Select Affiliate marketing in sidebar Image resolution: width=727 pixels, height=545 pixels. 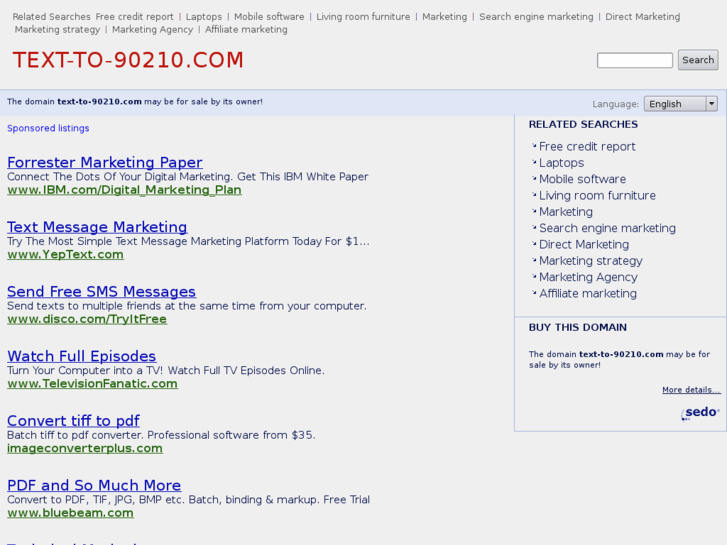pos(588,294)
